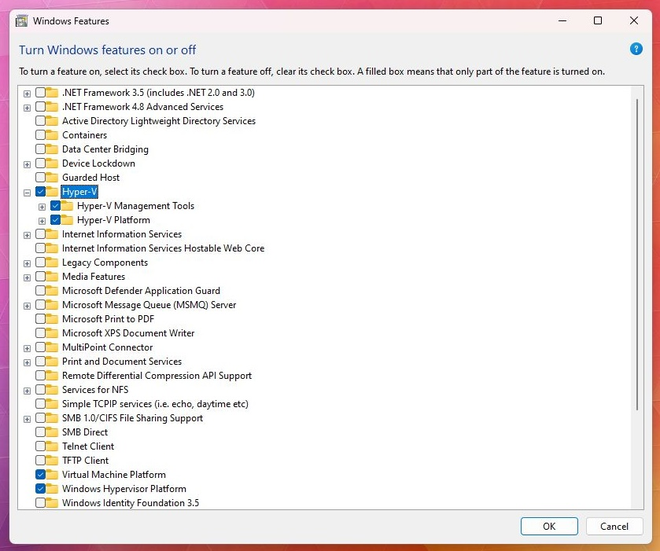Click folder icon beside Media Features

[52, 277]
